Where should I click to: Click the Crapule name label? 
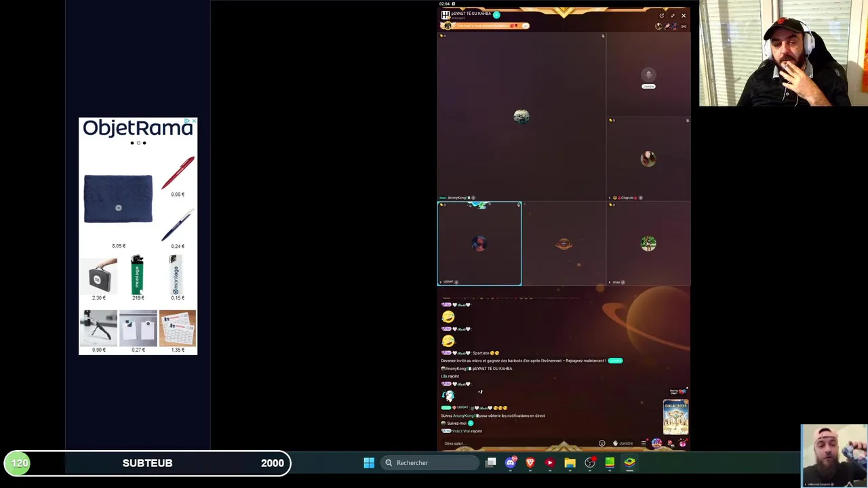(x=627, y=198)
